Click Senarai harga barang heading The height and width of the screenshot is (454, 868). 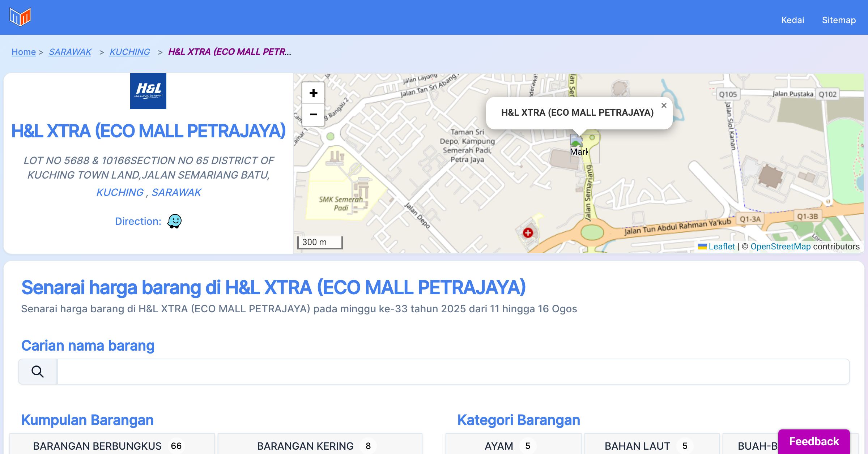273,287
